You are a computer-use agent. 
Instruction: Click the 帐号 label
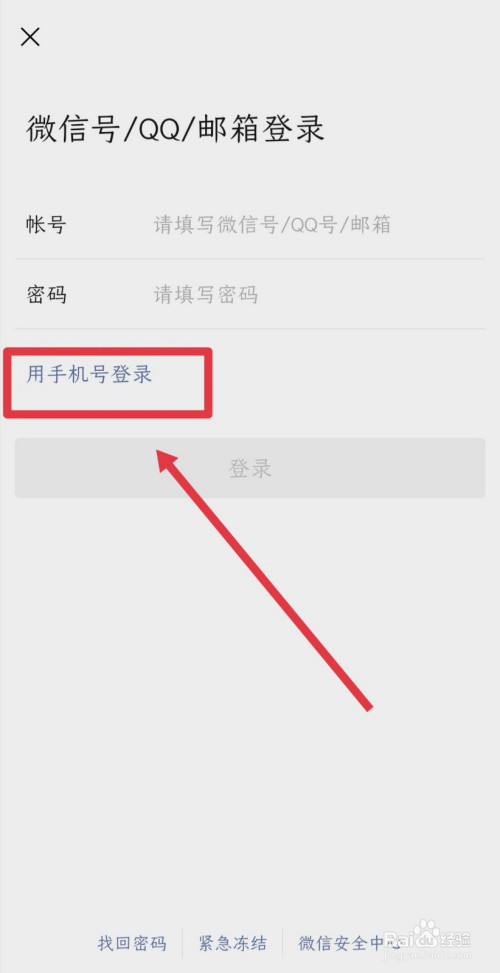click(x=46, y=225)
